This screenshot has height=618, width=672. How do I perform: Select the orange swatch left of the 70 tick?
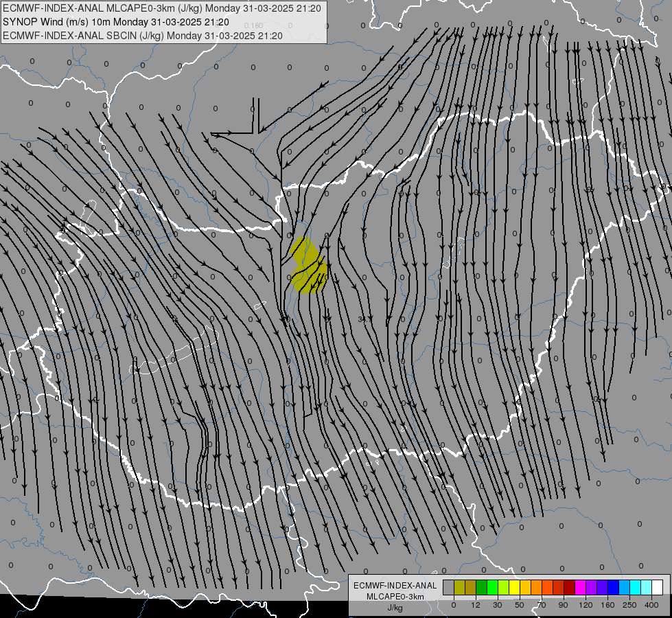[537, 588]
